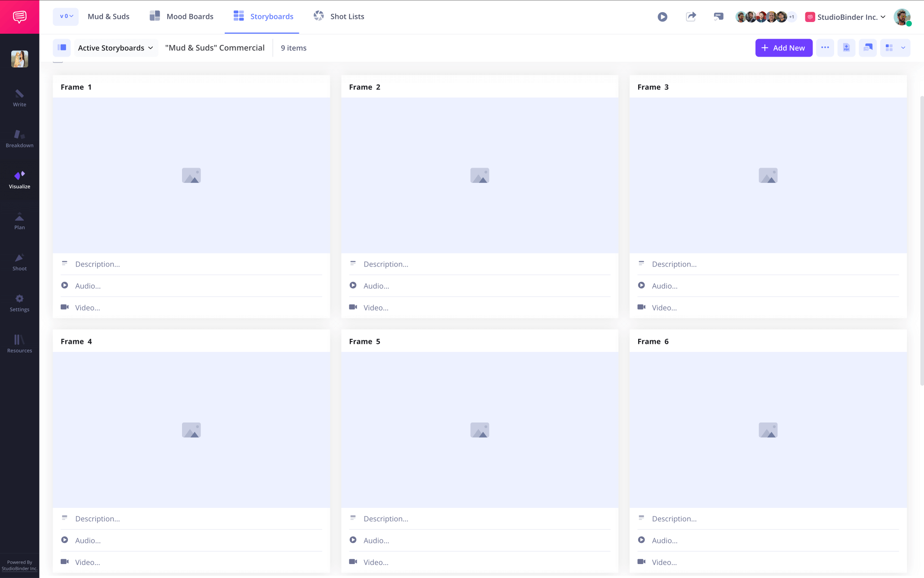
Task: Expand the grid layout view dropdown
Action: click(x=903, y=48)
